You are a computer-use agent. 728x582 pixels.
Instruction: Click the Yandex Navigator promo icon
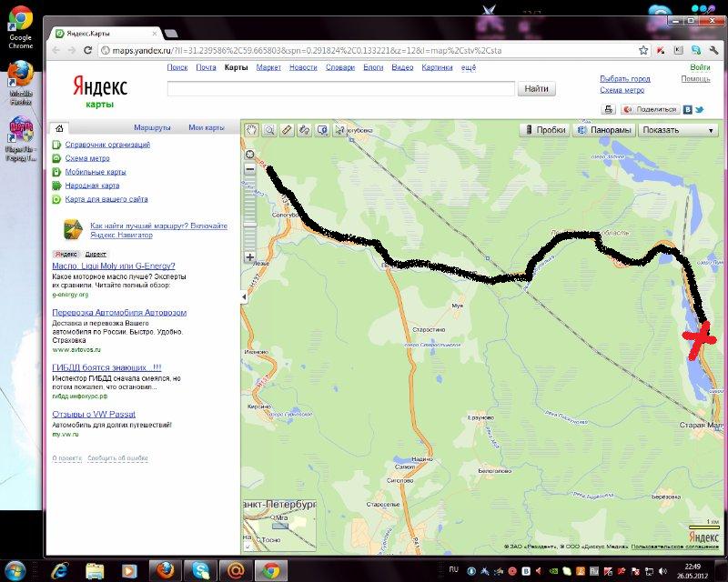(x=73, y=230)
